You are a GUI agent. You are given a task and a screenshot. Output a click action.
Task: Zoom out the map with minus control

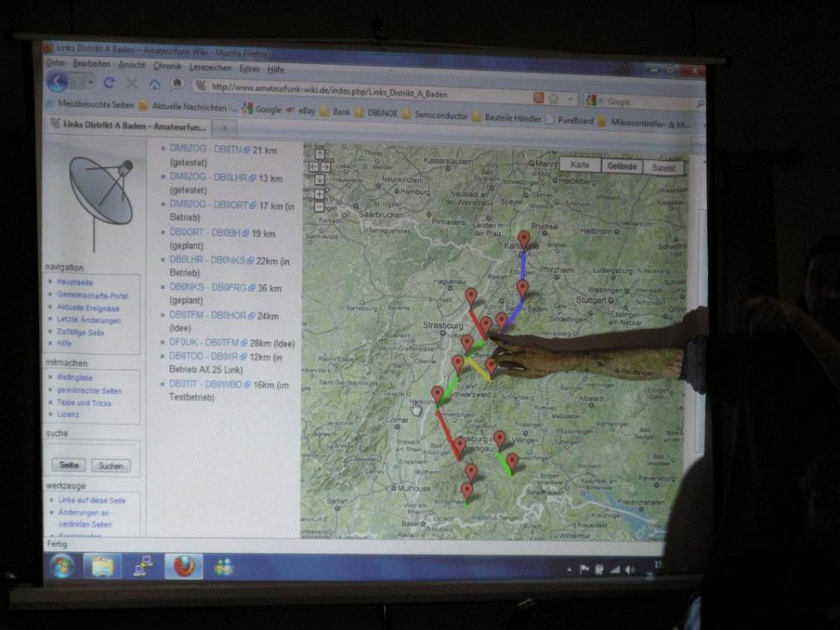coord(319,206)
